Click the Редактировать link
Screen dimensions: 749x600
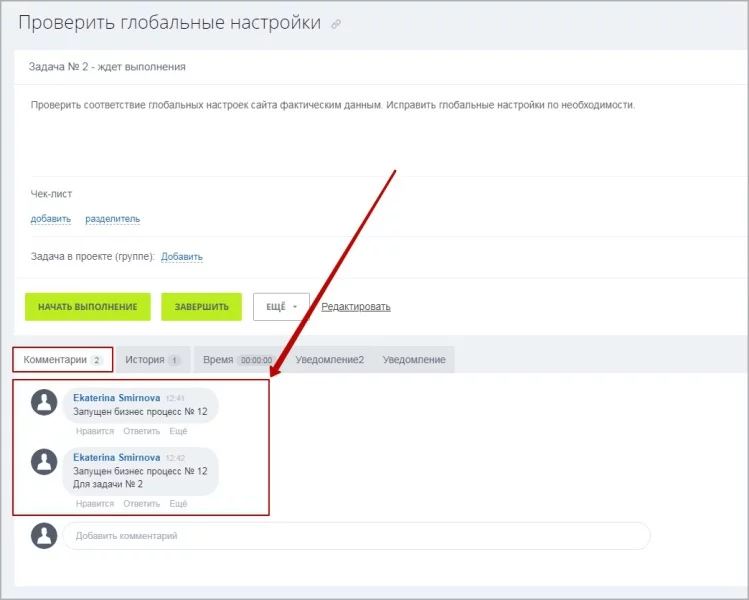[355, 307]
